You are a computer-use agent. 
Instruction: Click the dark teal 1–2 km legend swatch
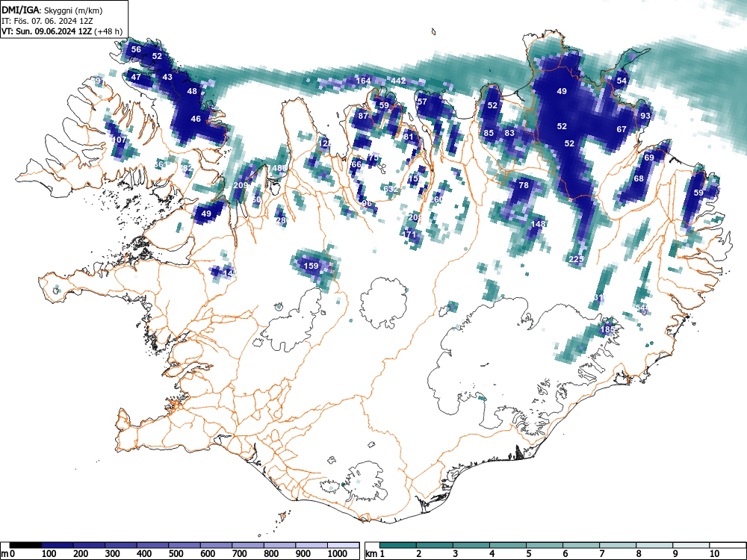(398, 545)
